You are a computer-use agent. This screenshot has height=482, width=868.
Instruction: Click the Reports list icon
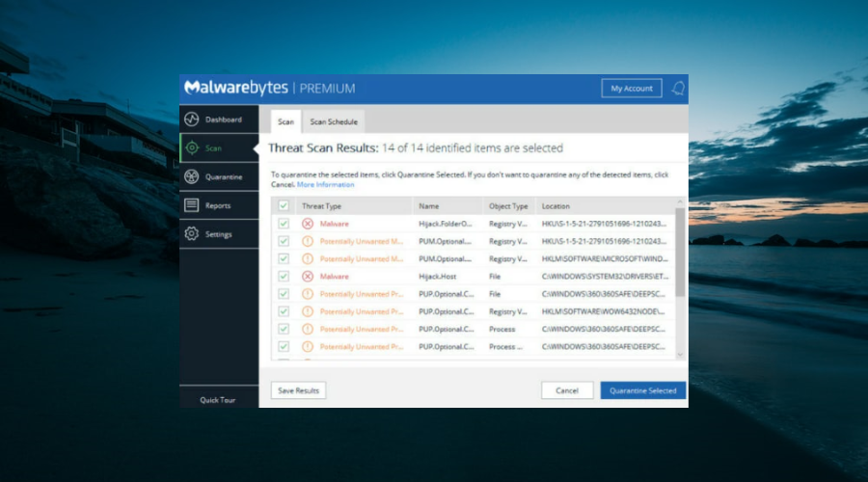[x=192, y=205]
